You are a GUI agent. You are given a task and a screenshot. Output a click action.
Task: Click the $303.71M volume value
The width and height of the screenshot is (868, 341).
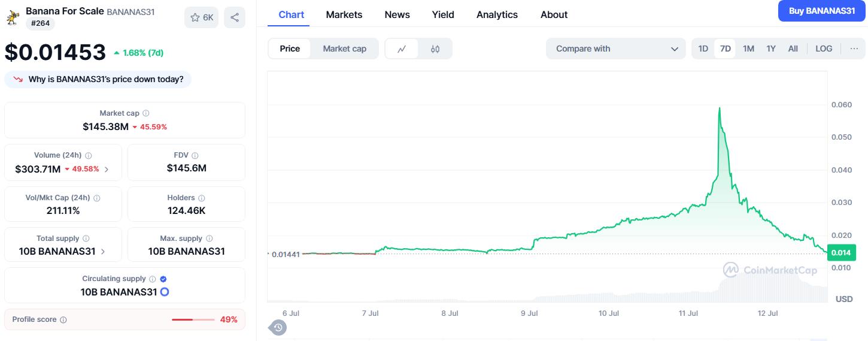[38, 169]
